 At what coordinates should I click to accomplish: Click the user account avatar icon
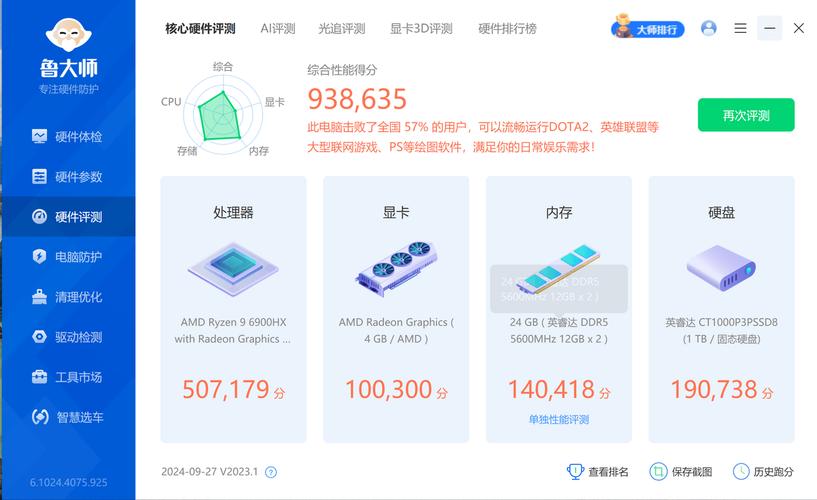709,28
